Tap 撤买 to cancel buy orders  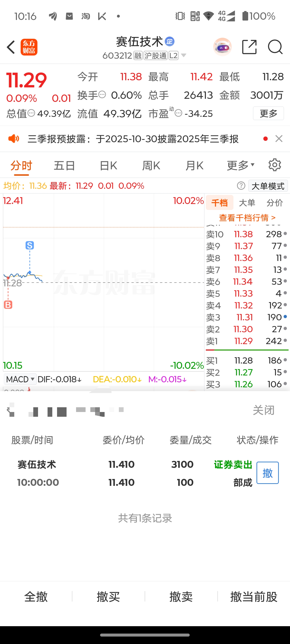108,597
